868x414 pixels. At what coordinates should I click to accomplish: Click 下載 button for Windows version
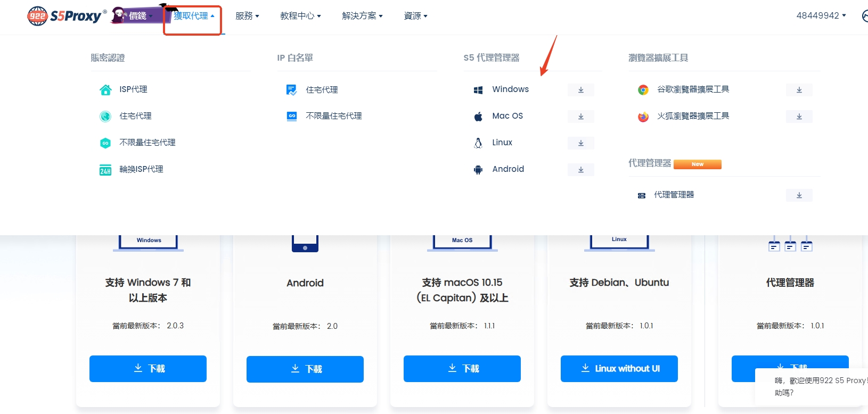148,369
